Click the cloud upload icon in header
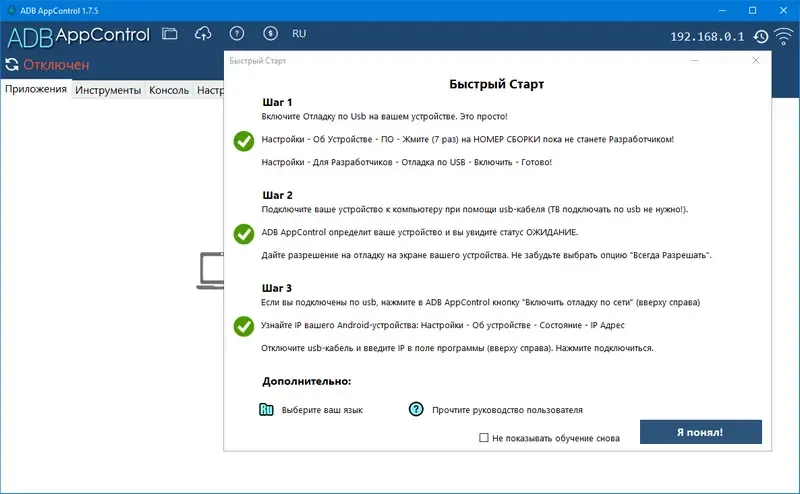 pos(203,34)
